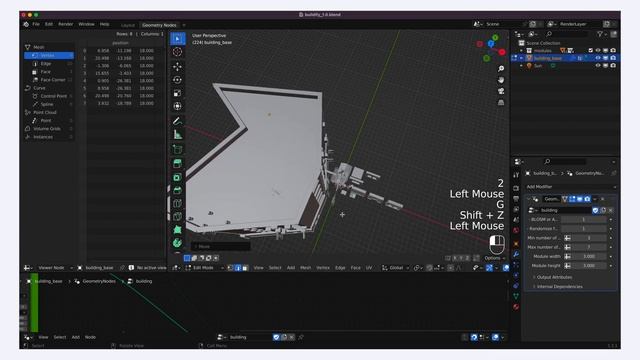
Task: Select the Select Box tool in viewport toolbar
Action: tap(178, 39)
